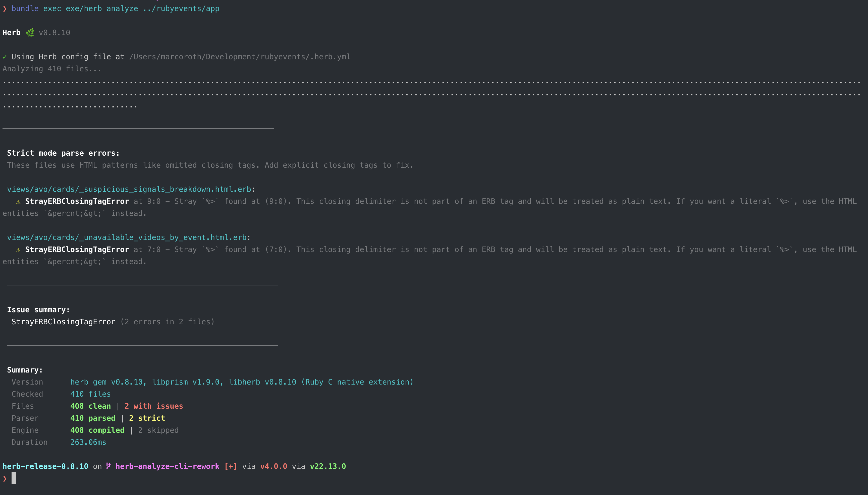Click the prompt arrow at bottom of terminal
This screenshot has height=495, width=868.
(x=5, y=477)
